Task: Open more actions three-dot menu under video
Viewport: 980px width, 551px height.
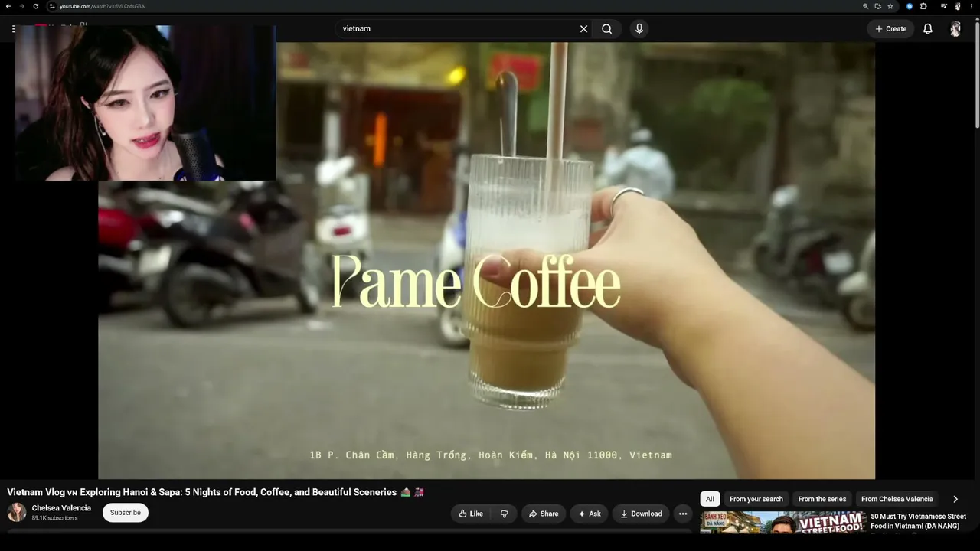Action: pyautogui.click(x=683, y=514)
